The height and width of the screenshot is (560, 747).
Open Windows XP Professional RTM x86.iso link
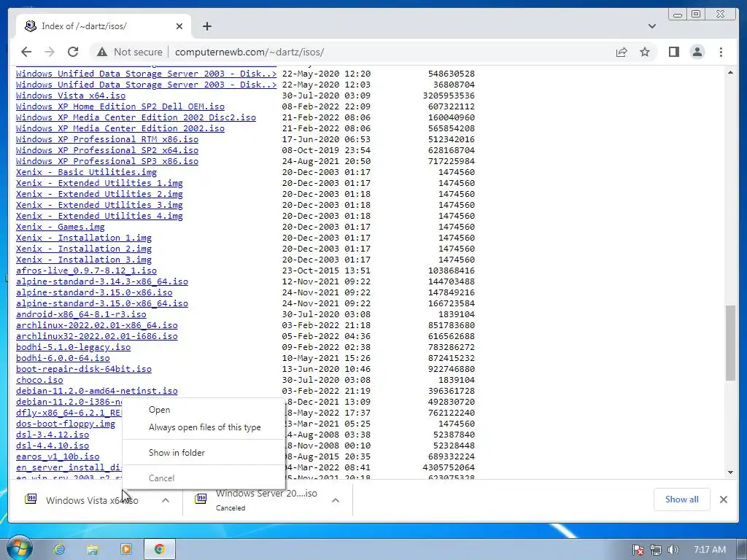click(107, 139)
